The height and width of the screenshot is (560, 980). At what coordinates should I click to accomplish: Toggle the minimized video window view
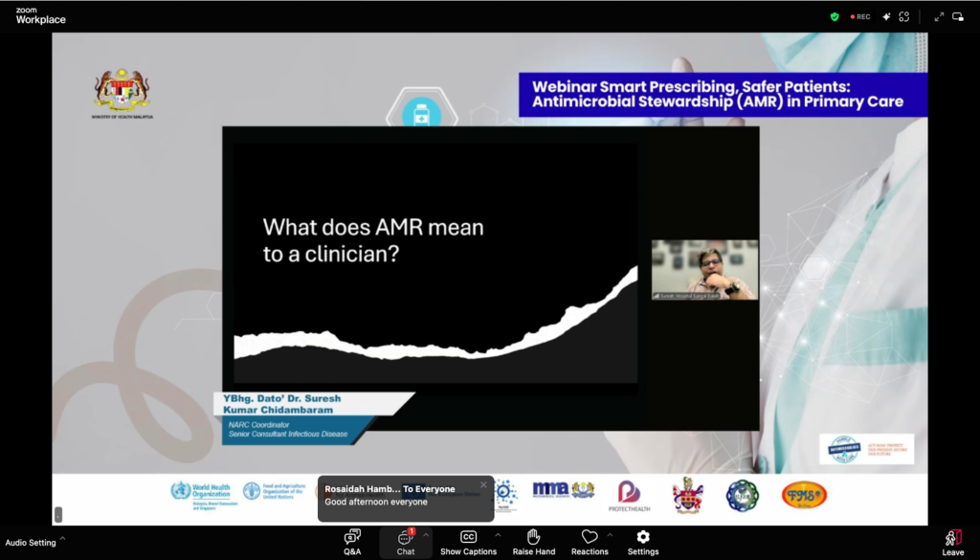[x=958, y=16]
